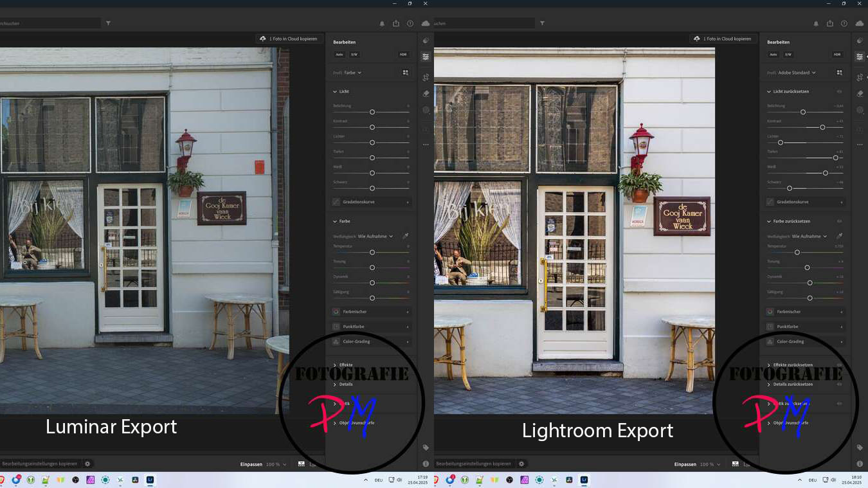Screen dimensions: 868x488
Task: Click the share icon in left window
Action: (396, 23)
